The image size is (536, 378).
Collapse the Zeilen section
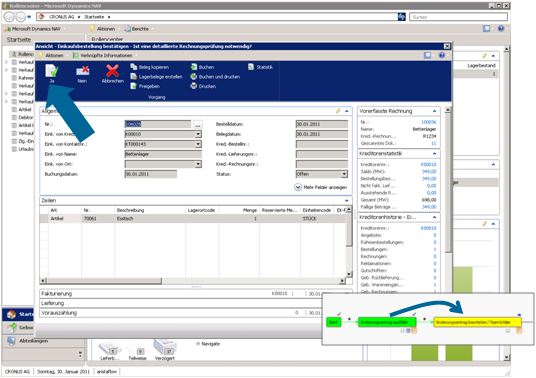click(347, 200)
